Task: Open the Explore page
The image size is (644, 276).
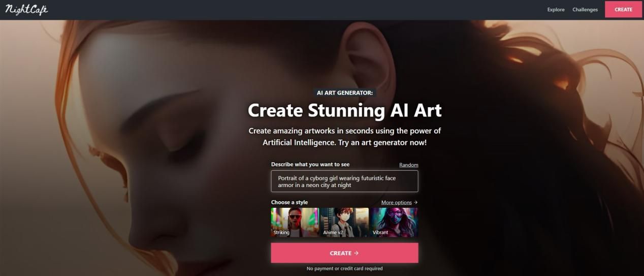Action: coord(556,10)
